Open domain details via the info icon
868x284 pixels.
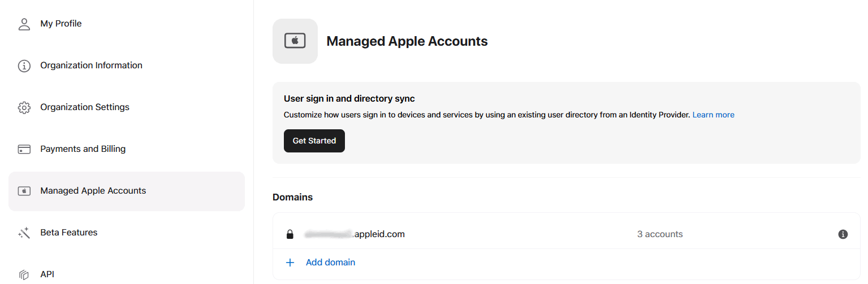(x=843, y=234)
